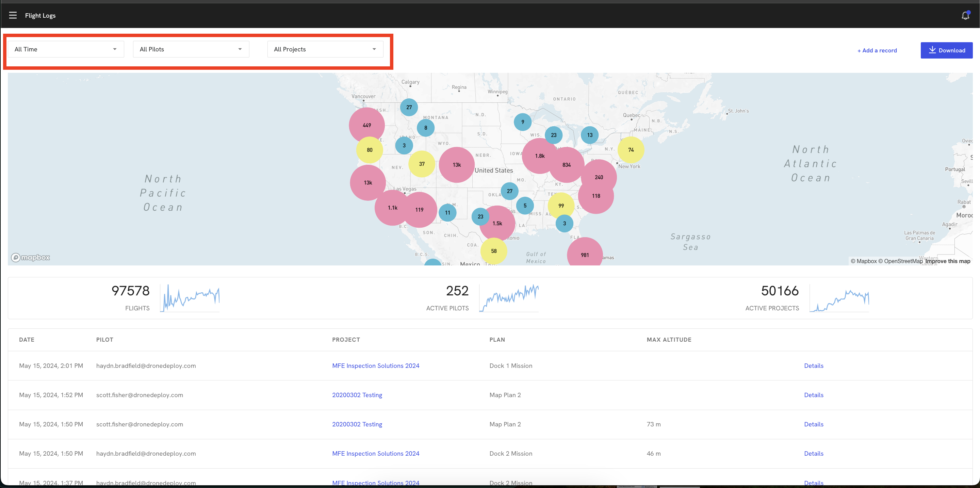Click the PROJECT column header
The image size is (980, 488).
coord(346,340)
